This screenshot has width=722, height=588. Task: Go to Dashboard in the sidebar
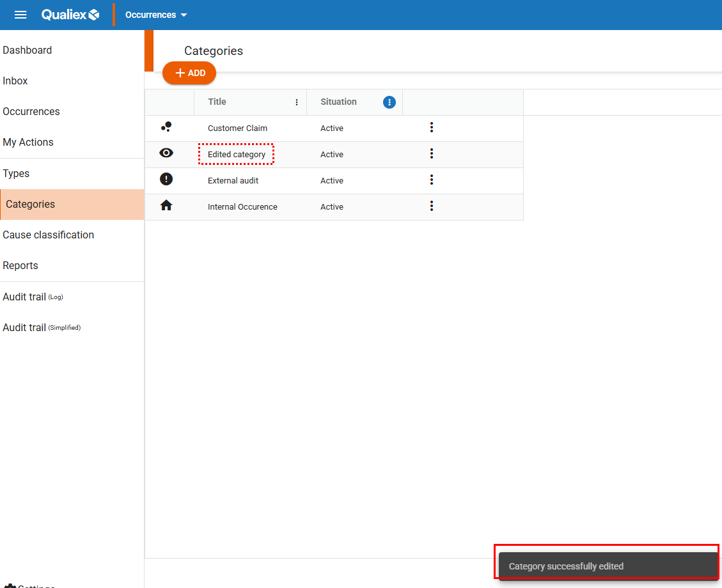point(27,50)
